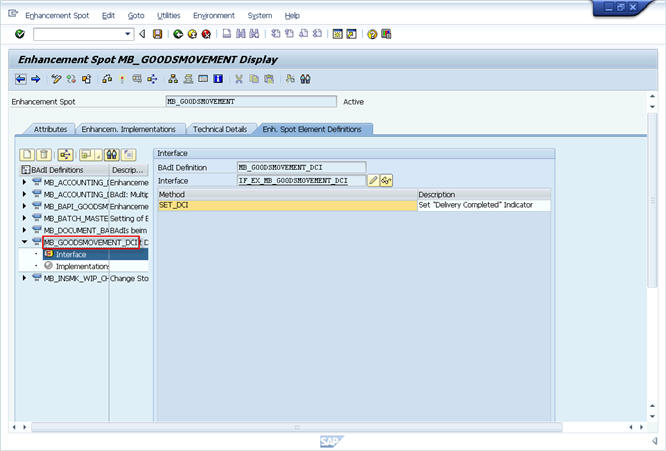Click the Help question mark icon

click(372, 33)
